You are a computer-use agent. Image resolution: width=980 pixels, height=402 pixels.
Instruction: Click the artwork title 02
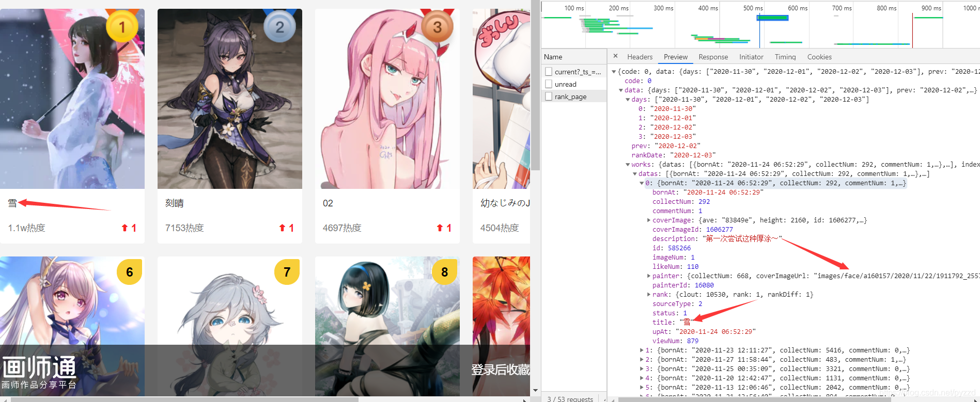coord(328,203)
